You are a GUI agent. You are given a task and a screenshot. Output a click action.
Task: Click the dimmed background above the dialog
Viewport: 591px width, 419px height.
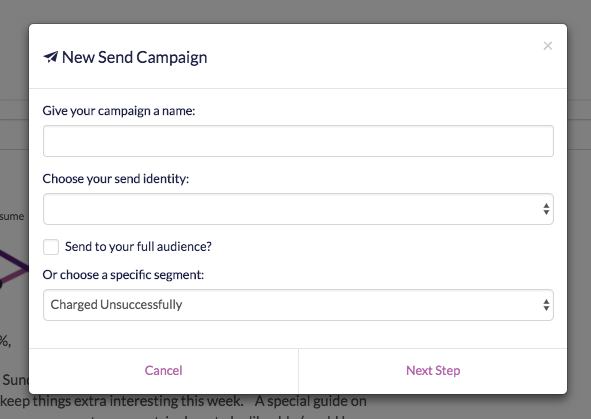[296, 11]
